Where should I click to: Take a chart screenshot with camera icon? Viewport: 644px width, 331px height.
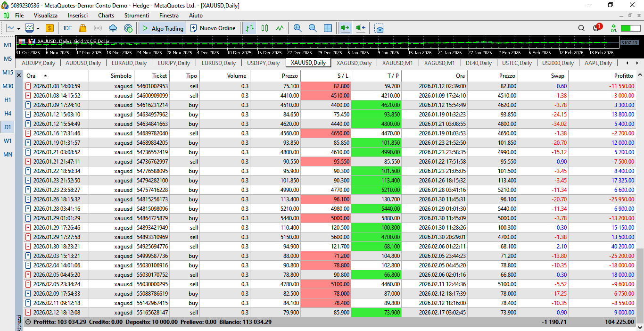pyautogui.click(x=379, y=28)
